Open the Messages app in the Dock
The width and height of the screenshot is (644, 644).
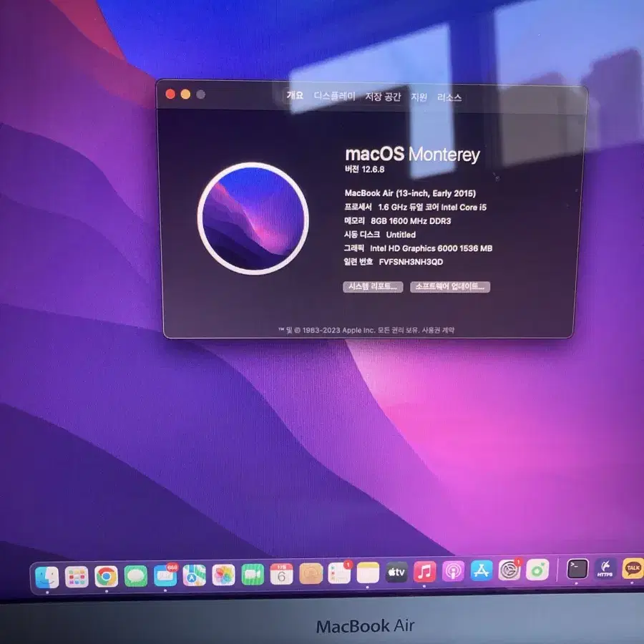[x=135, y=576]
